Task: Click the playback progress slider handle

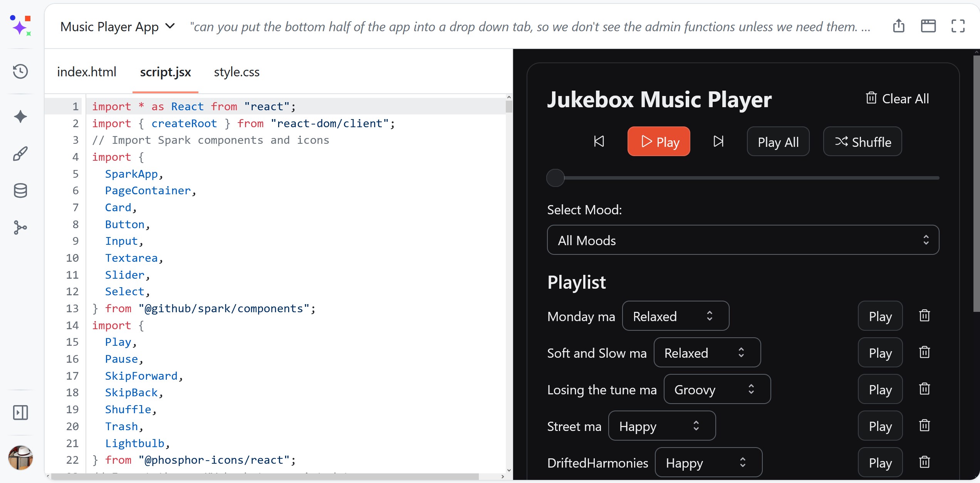Action: [x=555, y=178]
